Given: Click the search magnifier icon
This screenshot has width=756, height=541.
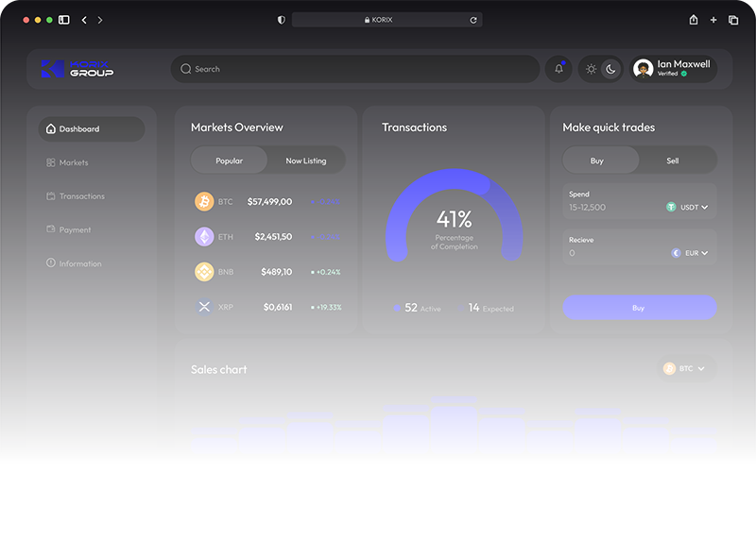Looking at the screenshot, I should pos(185,69).
